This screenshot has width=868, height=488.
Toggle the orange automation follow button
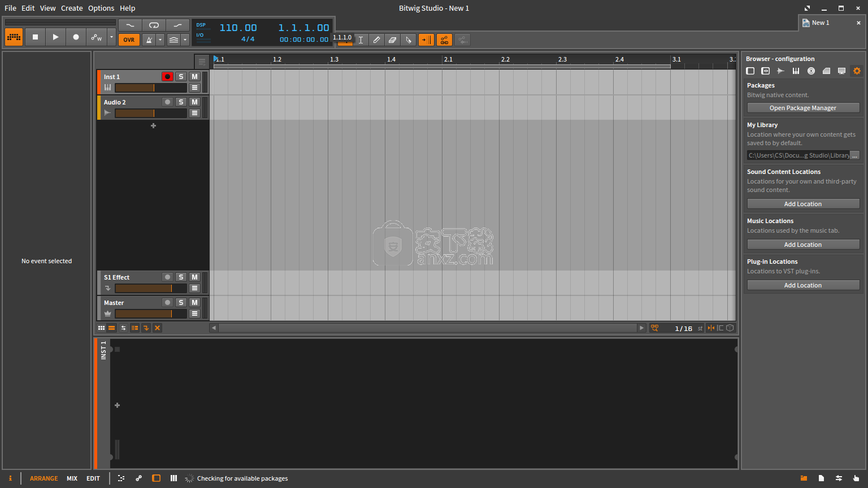tap(444, 40)
